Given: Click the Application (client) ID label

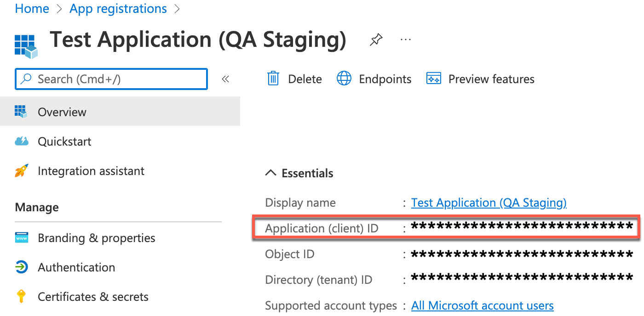Looking at the screenshot, I should pyautogui.click(x=322, y=228).
